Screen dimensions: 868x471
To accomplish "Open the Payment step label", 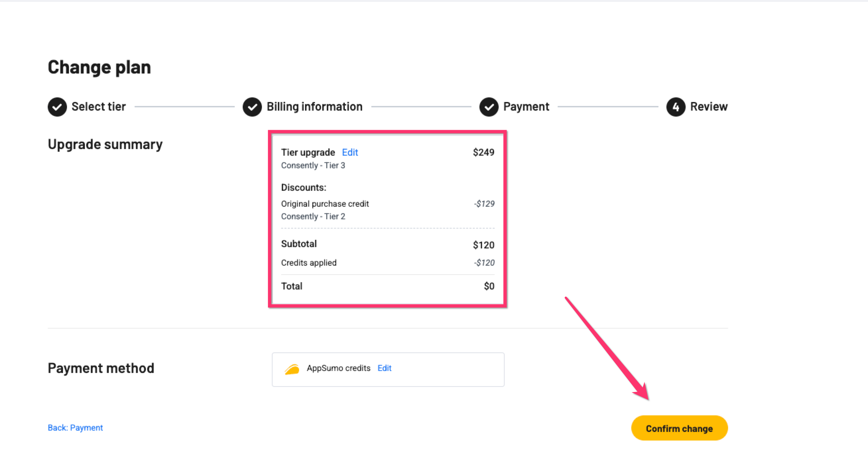I will click(x=526, y=107).
